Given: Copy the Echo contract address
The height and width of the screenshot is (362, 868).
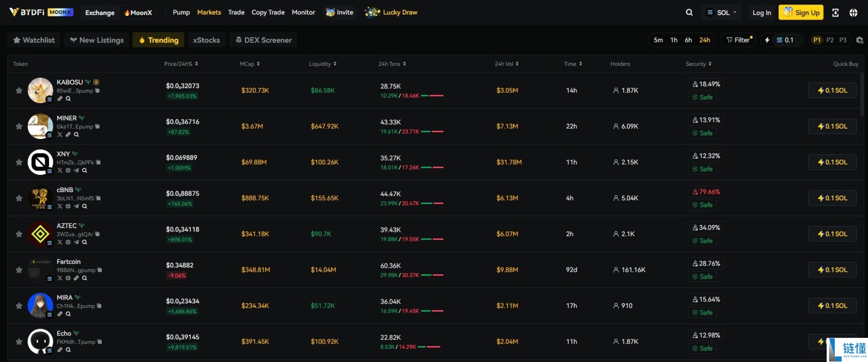Looking at the screenshot, I should click(x=100, y=342).
